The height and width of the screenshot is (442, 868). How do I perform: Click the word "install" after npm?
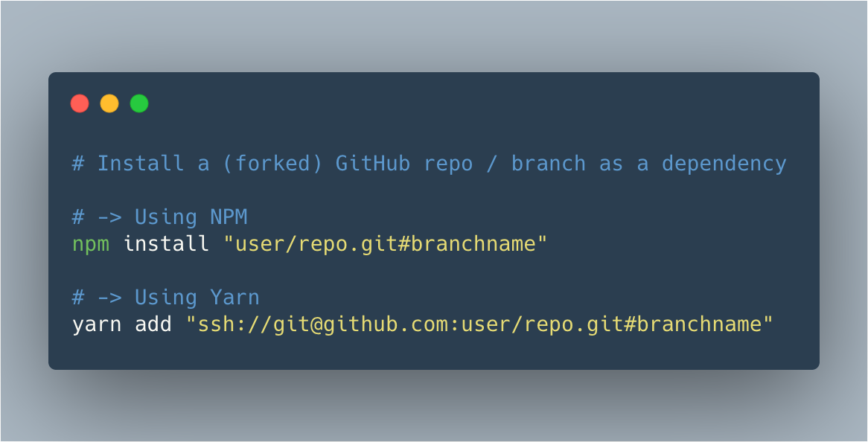[166, 243]
